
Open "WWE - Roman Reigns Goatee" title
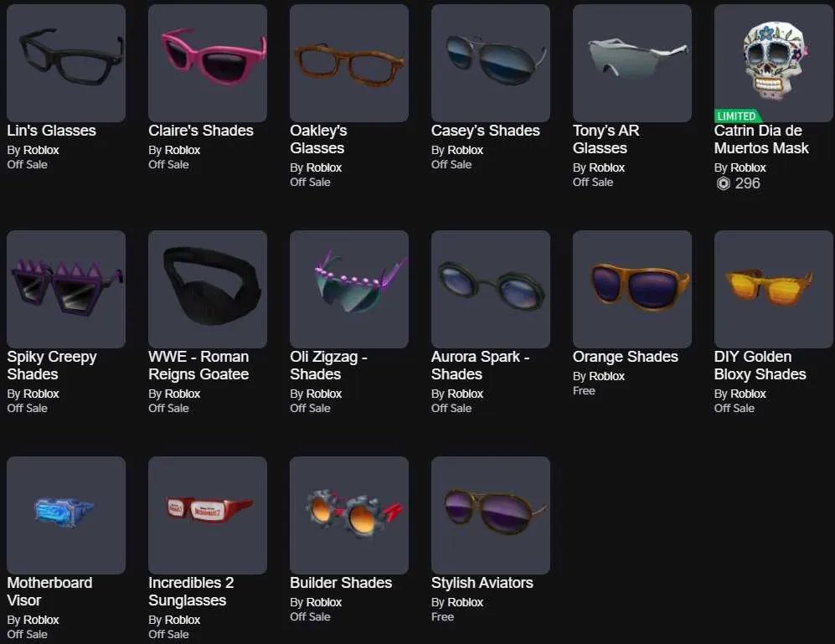(x=198, y=365)
